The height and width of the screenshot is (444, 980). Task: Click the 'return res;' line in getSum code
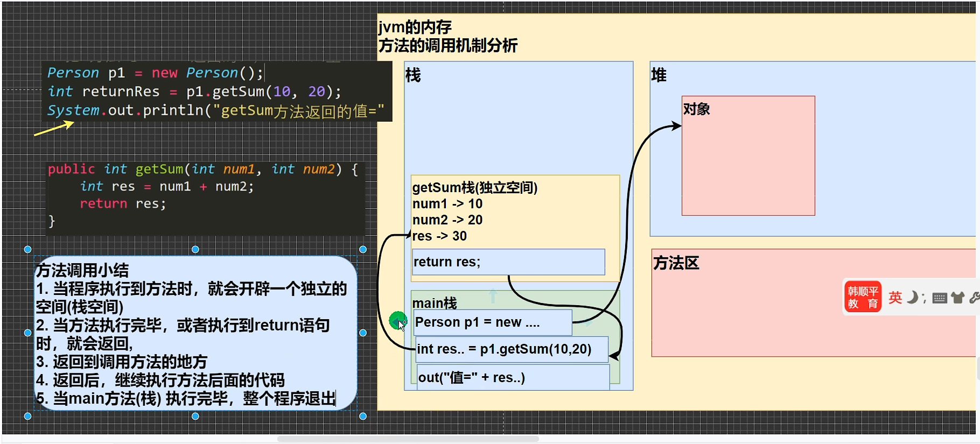point(123,203)
